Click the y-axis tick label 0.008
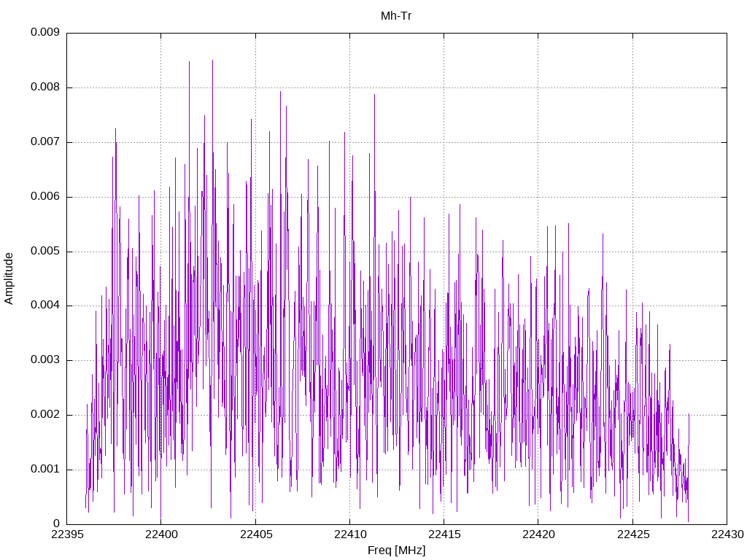 [x=45, y=87]
